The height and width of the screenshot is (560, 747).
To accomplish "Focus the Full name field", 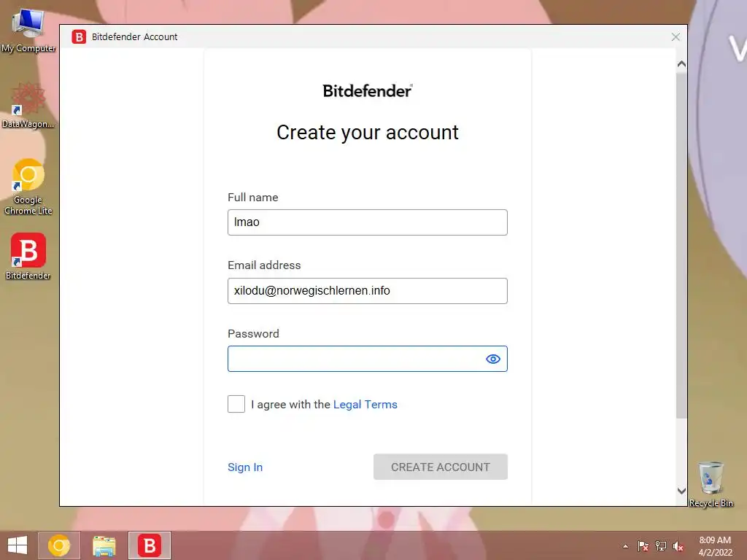I will click(x=368, y=222).
